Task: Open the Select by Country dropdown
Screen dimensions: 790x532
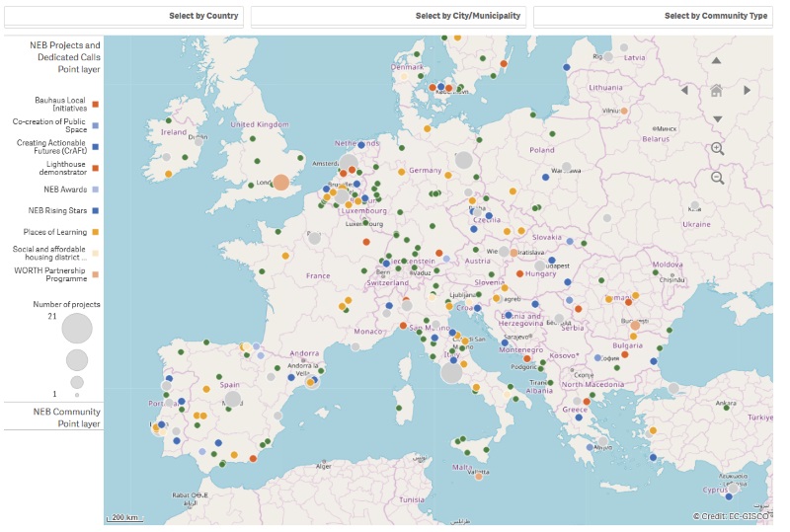Action: pos(123,16)
